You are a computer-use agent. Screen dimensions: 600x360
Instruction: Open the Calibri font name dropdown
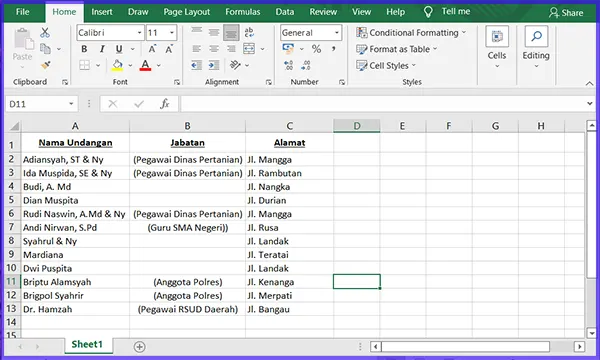click(x=140, y=33)
